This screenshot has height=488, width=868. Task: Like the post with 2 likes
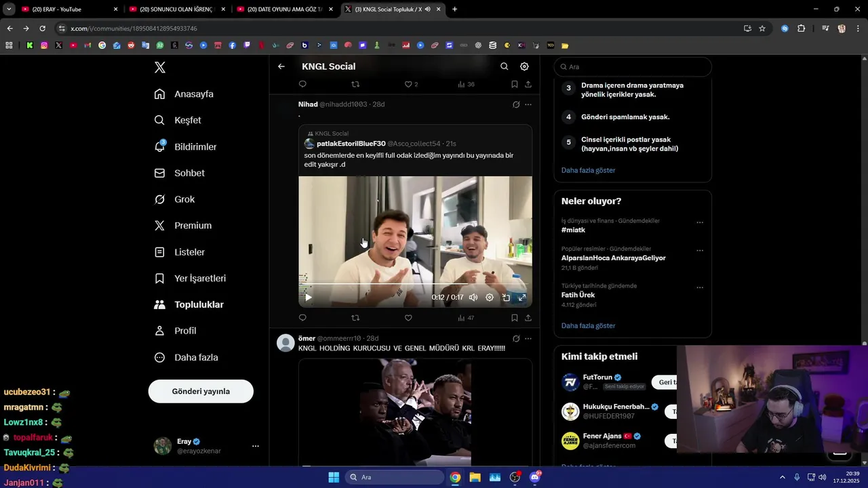pos(411,85)
